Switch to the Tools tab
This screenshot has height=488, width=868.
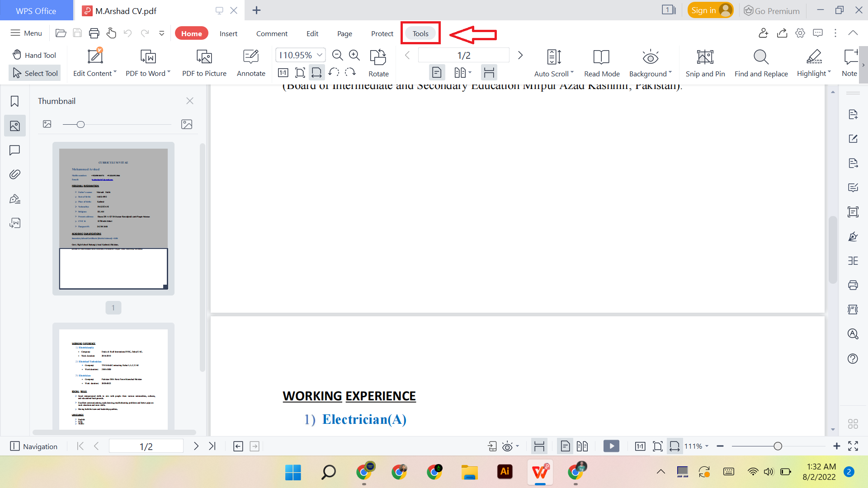(420, 33)
